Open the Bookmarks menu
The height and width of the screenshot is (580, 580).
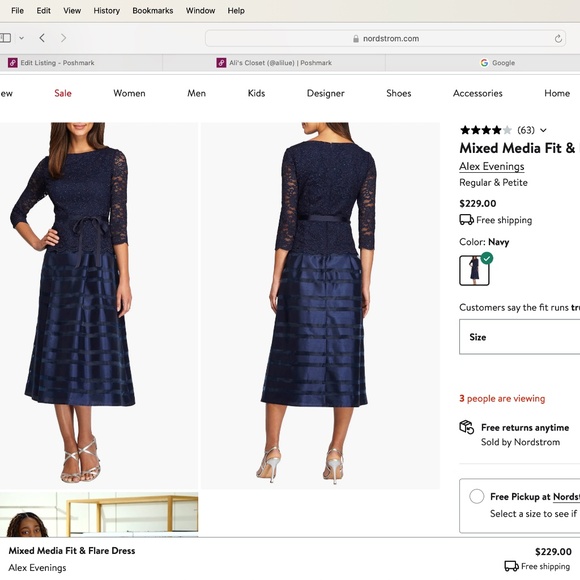click(x=153, y=11)
